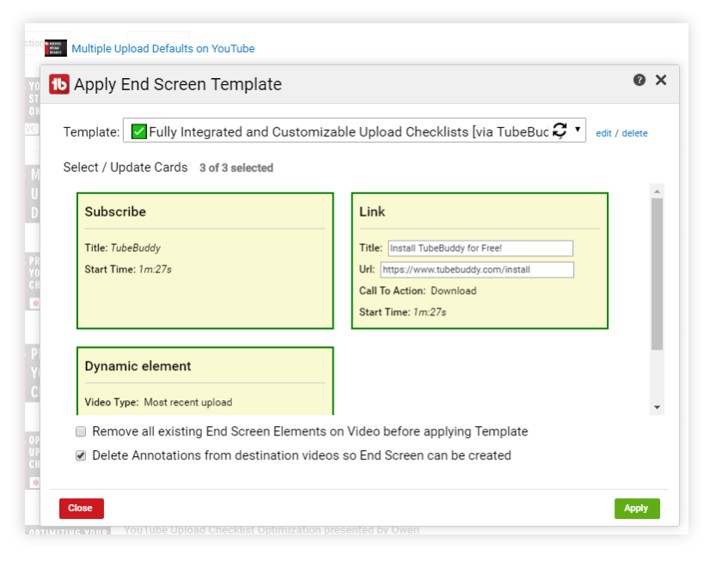This screenshot has width=728, height=561.
Task: Click the edit template link
Action: pos(603,133)
